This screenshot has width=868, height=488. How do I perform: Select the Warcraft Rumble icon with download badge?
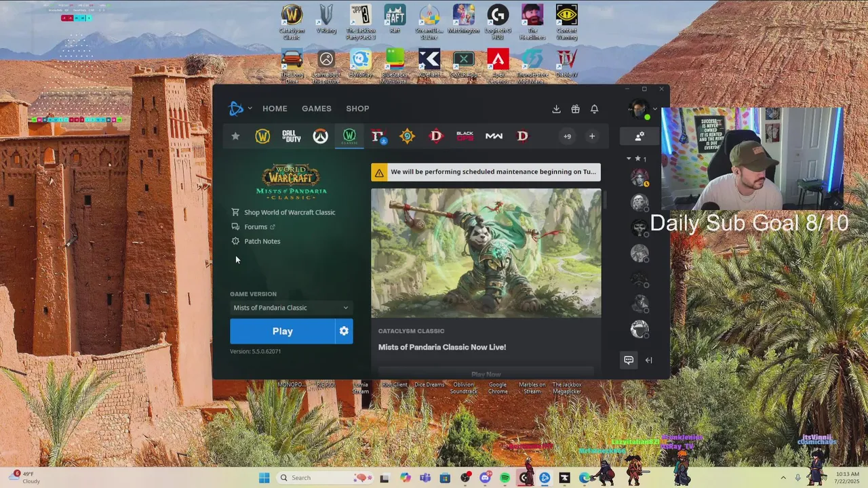pos(378,136)
